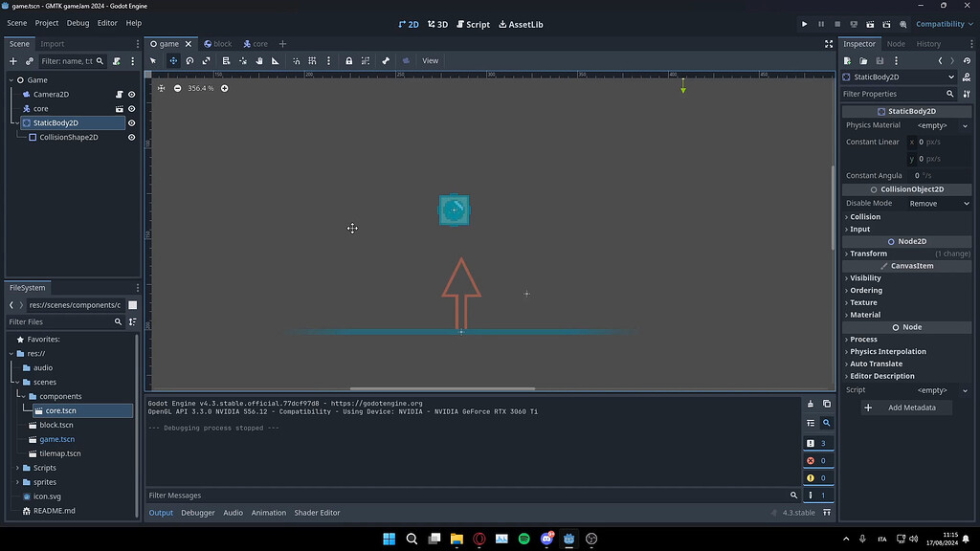The width and height of the screenshot is (980, 551).
Task: Toggle visibility of Camera2D node
Action: pyautogui.click(x=131, y=95)
